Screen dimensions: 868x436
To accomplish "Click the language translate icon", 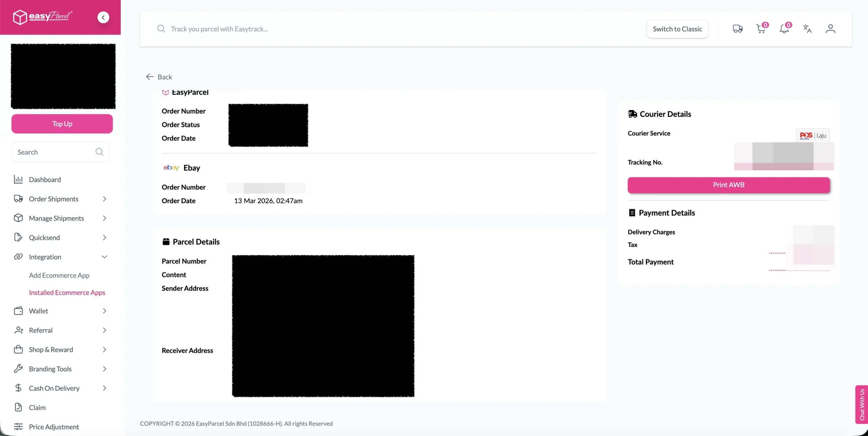I will point(807,29).
